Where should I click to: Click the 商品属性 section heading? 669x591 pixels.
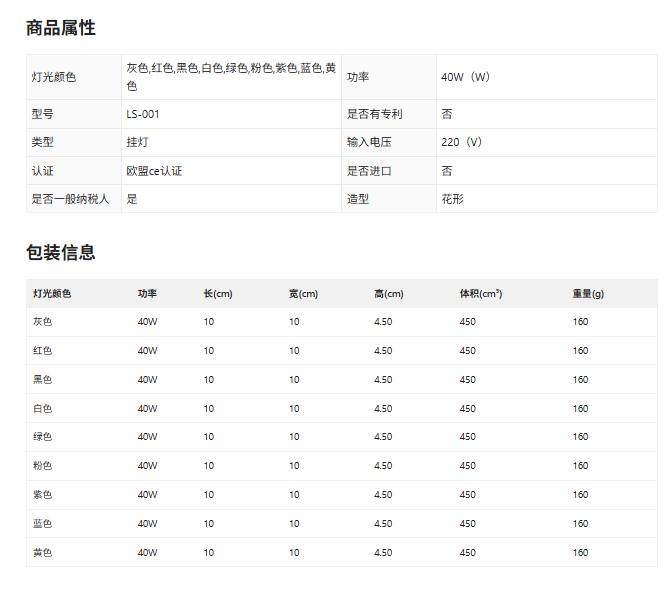pos(61,28)
